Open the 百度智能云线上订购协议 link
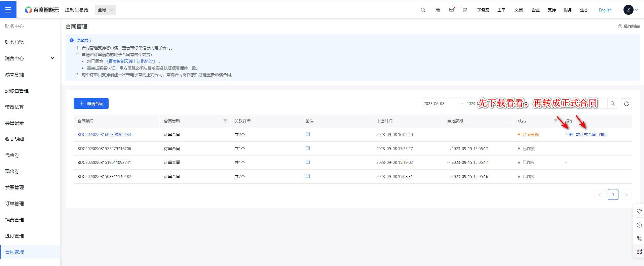Screen dimensions: 644x266 [x=132, y=61]
